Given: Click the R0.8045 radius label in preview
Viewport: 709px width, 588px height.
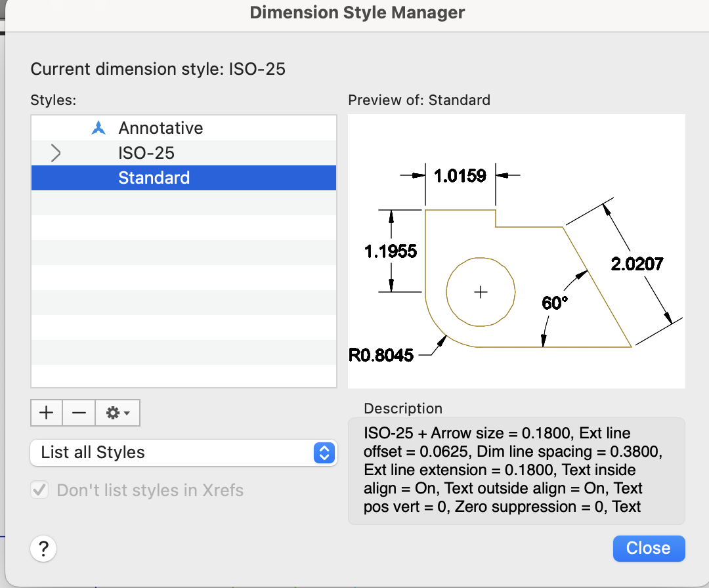Looking at the screenshot, I should pyautogui.click(x=381, y=356).
